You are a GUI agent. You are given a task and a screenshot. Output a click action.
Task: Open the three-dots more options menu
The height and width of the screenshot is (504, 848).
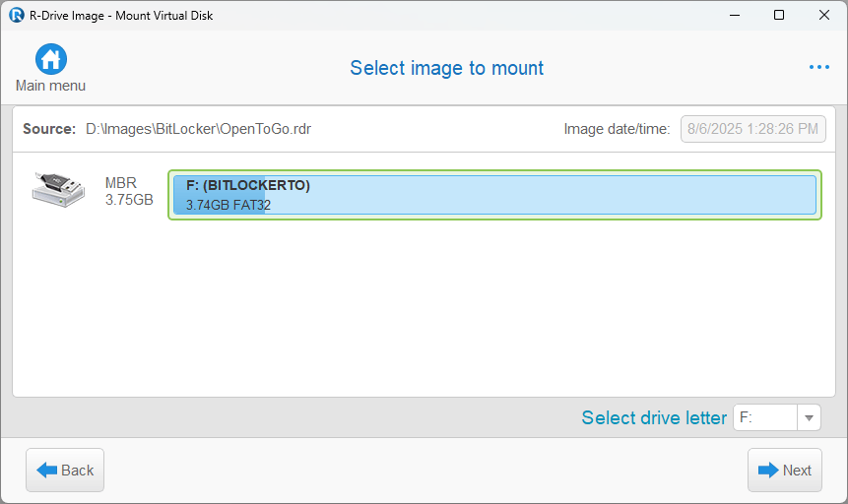[818, 67]
